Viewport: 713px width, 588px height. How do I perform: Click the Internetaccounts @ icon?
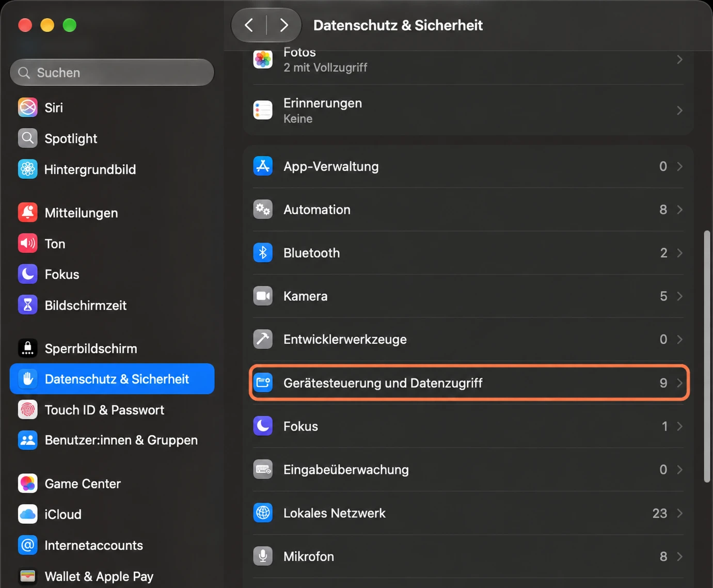click(28, 545)
